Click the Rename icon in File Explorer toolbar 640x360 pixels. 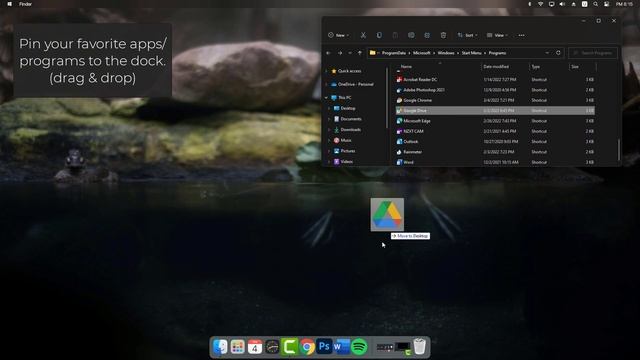coord(411,36)
